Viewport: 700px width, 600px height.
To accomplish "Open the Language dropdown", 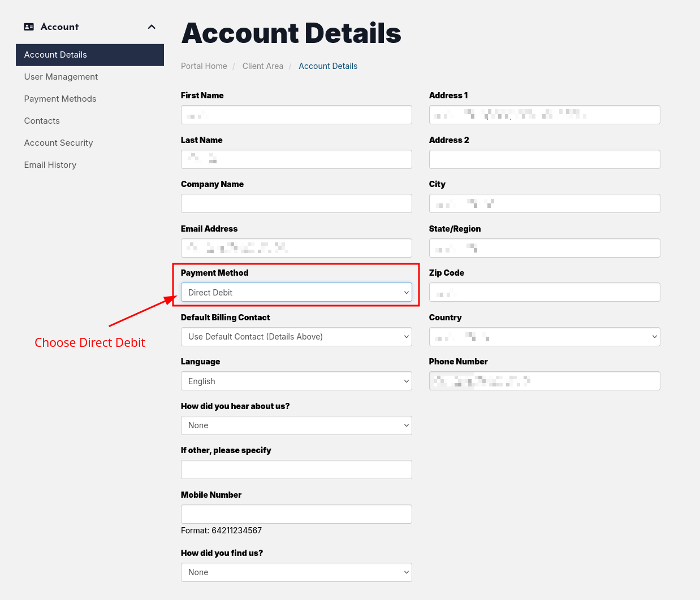I will click(296, 381).
